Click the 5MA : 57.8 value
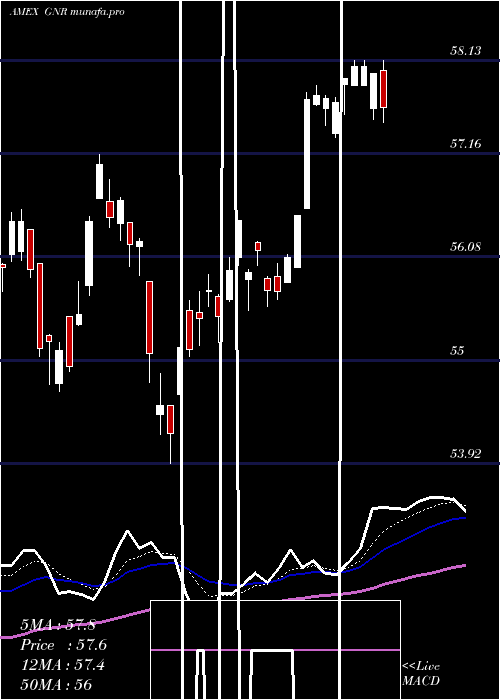Viewport: 500px width, 700px height. tap(58, 625)
